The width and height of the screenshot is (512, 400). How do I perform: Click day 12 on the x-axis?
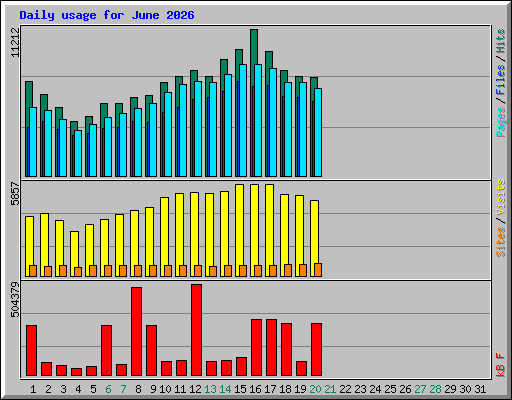[195, 389]
